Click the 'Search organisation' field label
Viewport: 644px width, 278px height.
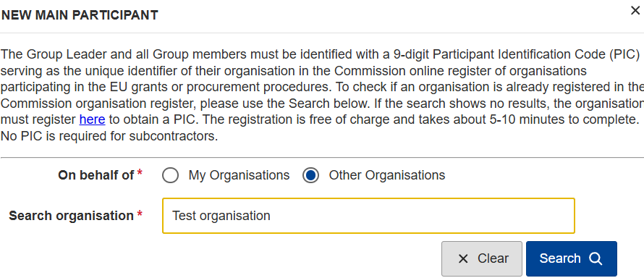point(72,216)
